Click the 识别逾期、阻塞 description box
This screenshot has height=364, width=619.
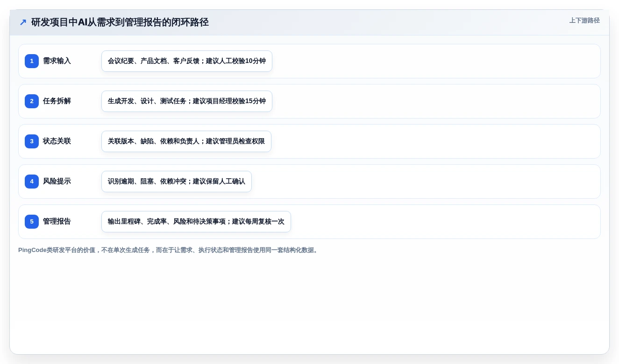pos(177,182)
